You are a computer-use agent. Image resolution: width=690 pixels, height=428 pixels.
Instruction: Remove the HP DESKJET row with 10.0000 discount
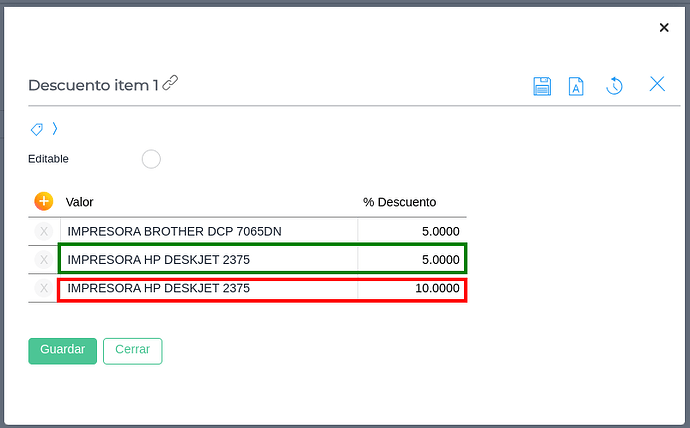point(44,288)
